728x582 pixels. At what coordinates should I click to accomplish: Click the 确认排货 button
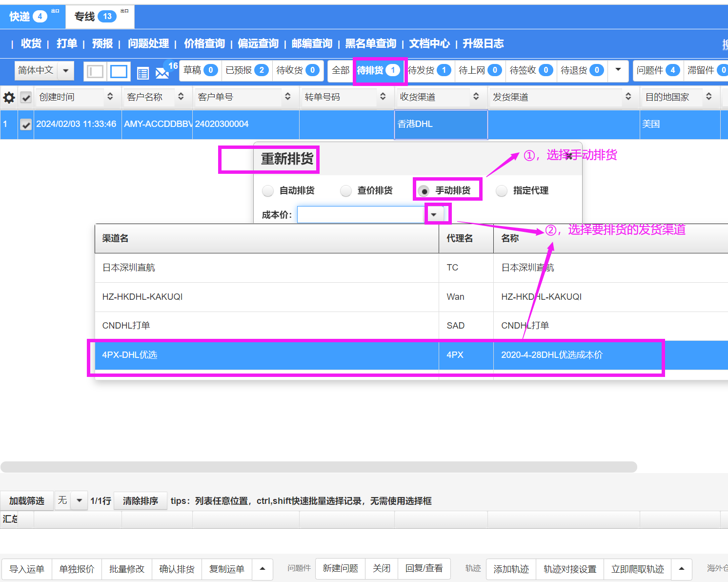click(177, 569)
